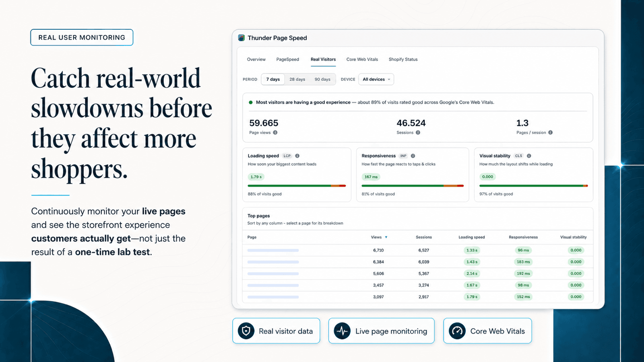Click the 6,039 sessions value
Viewport: 644px width, 362px height.
pyautogui.click(x=424, y=262)
